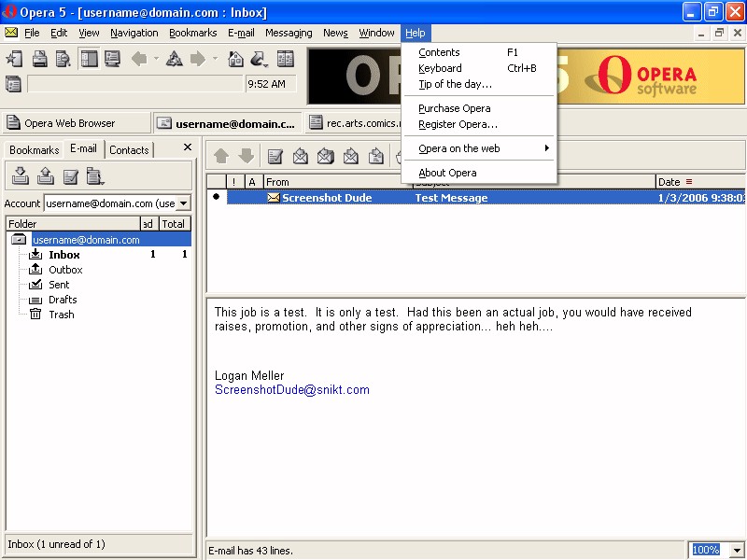Image resolution: width=747 pixels, height=560 pixels.
Task: Switch to username@domain.c... window tab
Action: [227, 123]
